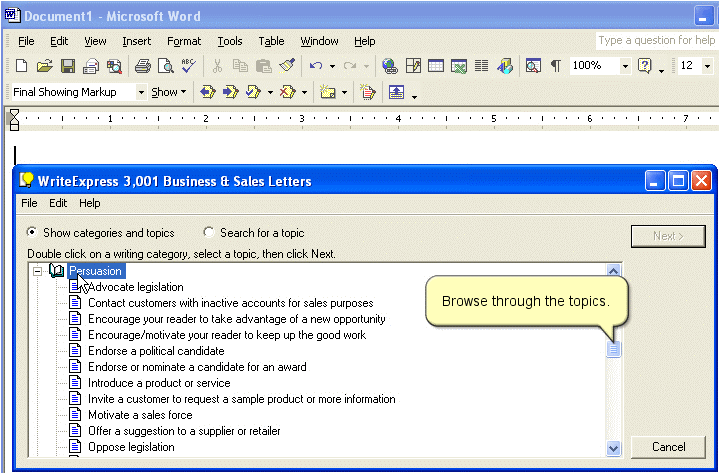
Task: Create a new blank document in Word
Action: coord(21,66)
